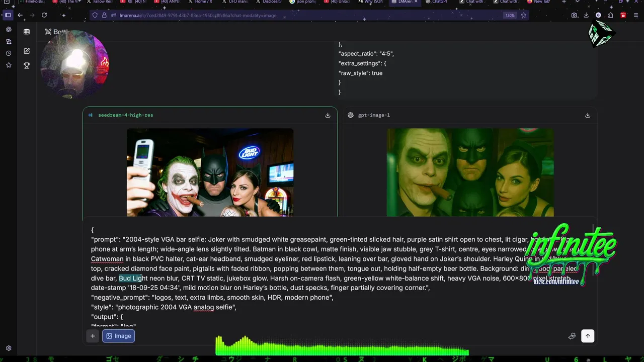Download the seedream-4-high-res image
644x362 pixels.
[x=328, y=115]
